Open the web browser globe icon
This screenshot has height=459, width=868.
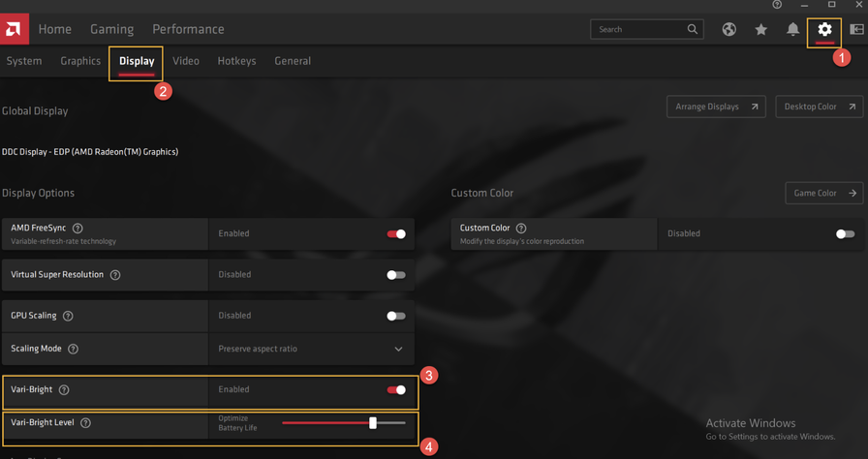[x=728, y=29]
